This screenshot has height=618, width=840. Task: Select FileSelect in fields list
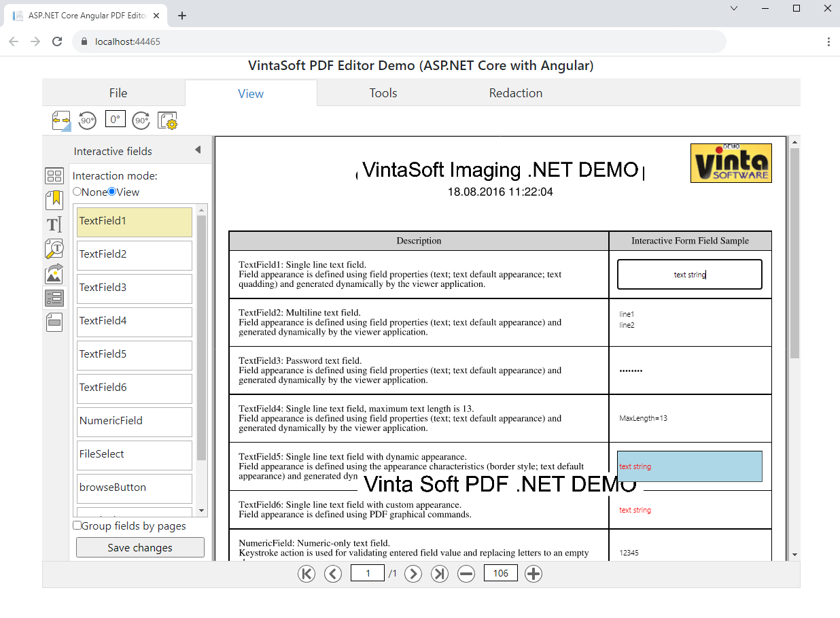(x=135, y=456)
